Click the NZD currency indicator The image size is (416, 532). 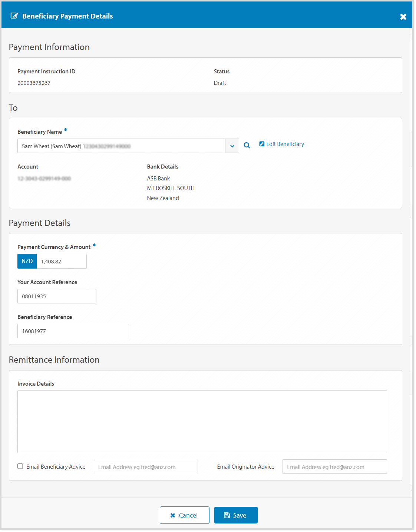click(x=27, y=261)
